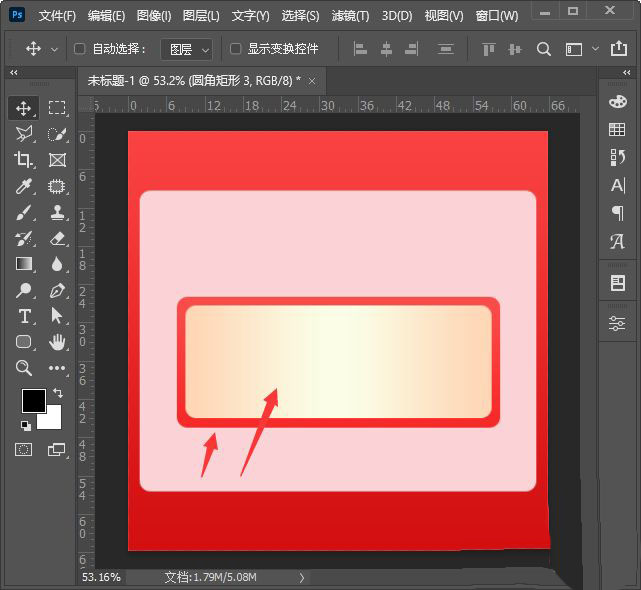Select the Clone Stamp tool
The width and height of the screenshot is (641, 590).
57,213
